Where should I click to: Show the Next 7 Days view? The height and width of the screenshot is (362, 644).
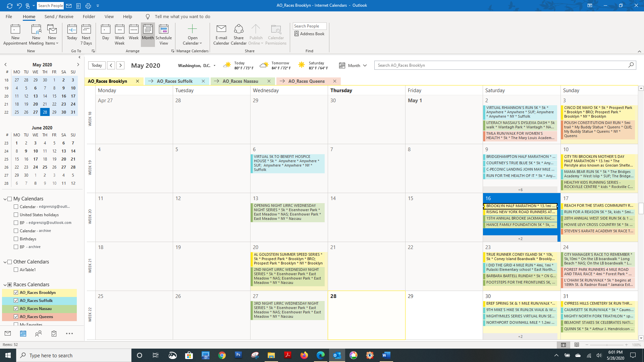coord(86,35)
